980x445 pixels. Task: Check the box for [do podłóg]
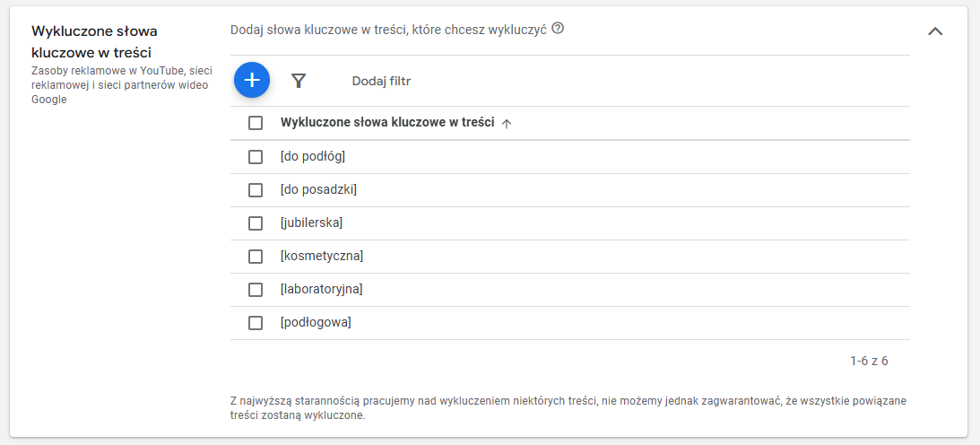tap(256, 157)
